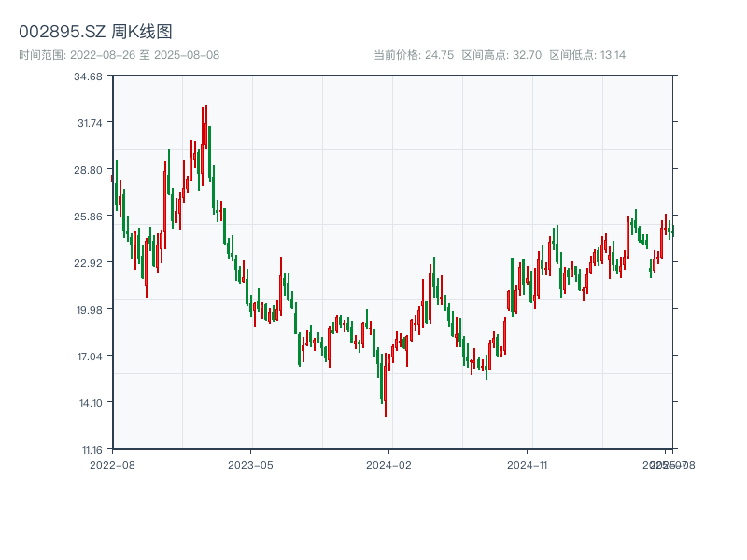
Task: Click x-axis label 2022-08
Action: click(x=112, y=465)
